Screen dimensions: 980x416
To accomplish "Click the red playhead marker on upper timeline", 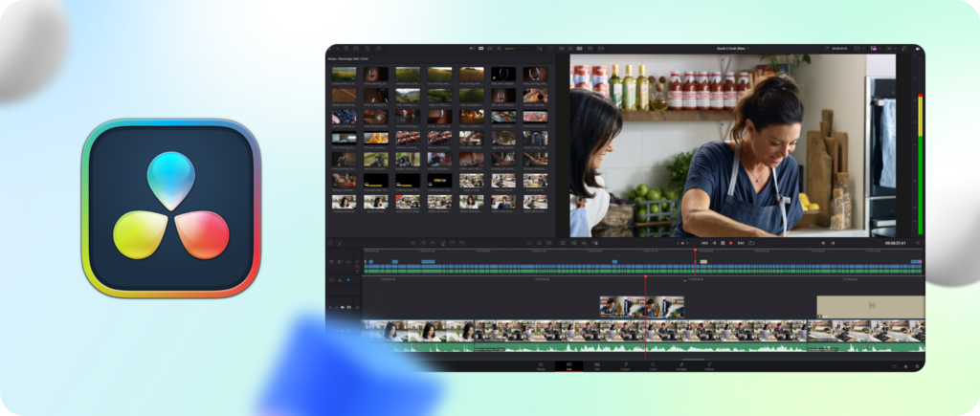I will point(695,252).
